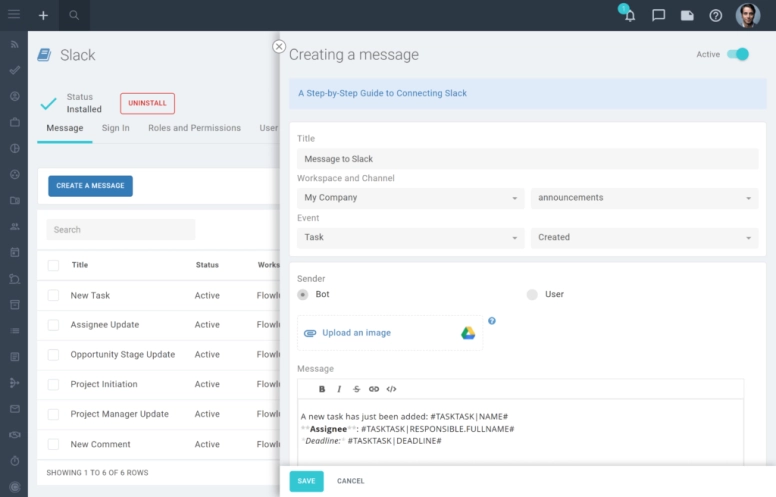Viewport: 776px width, 497px height.
Task: Open the search magnifier icon
Action: (74, 15)
